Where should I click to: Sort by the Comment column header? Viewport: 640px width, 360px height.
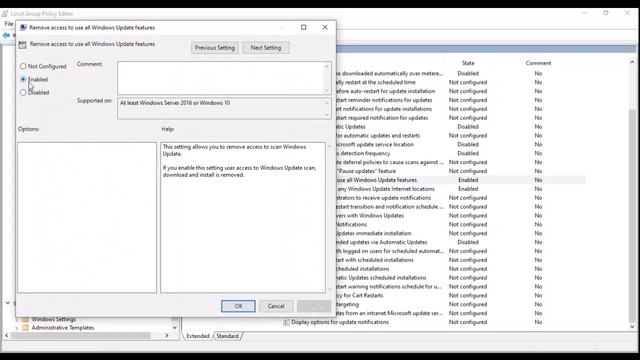(x=538, y=63)
